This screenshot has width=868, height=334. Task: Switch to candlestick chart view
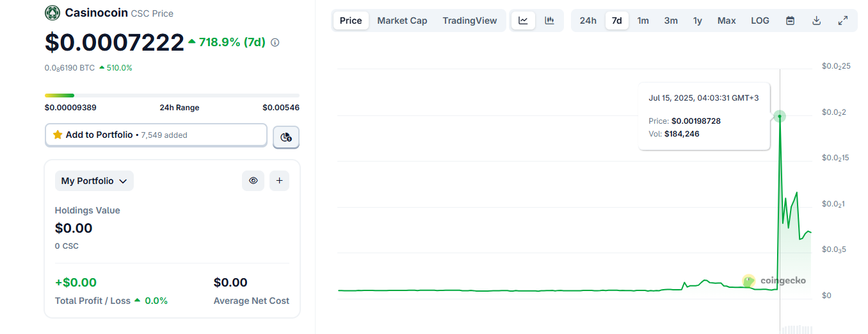pyautogui.click(x=549, y=21)
